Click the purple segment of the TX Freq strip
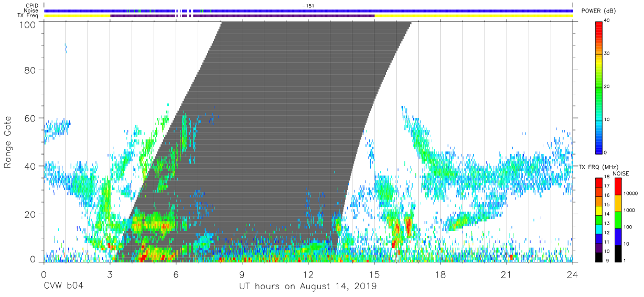This screenshot has width=644, height=297. click(242, 16)
